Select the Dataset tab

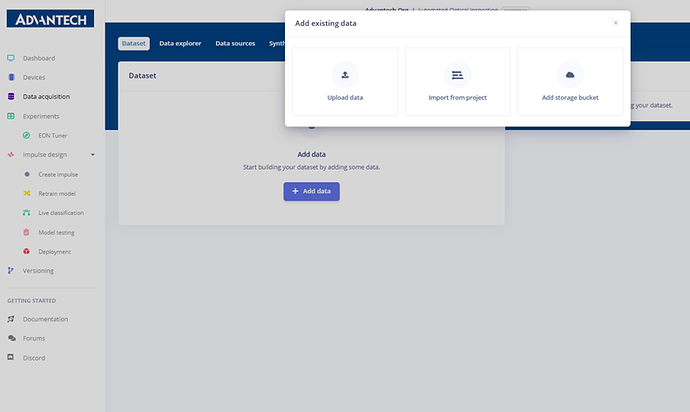134,44
